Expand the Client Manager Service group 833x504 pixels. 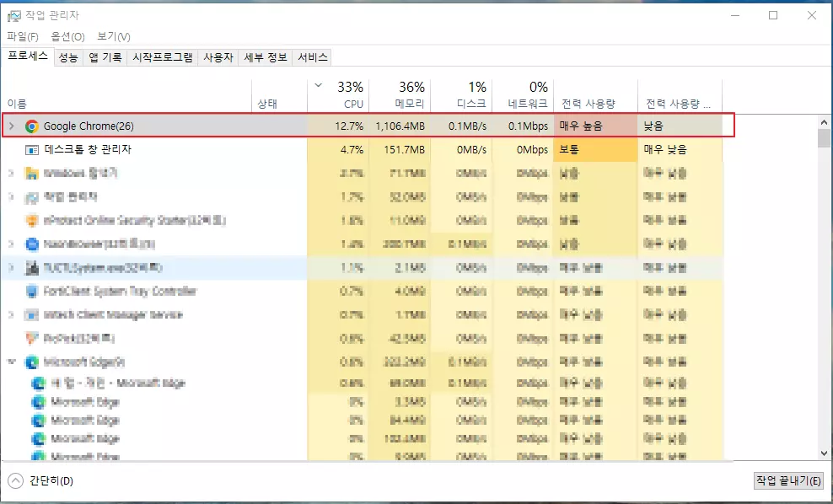[11, 314]
